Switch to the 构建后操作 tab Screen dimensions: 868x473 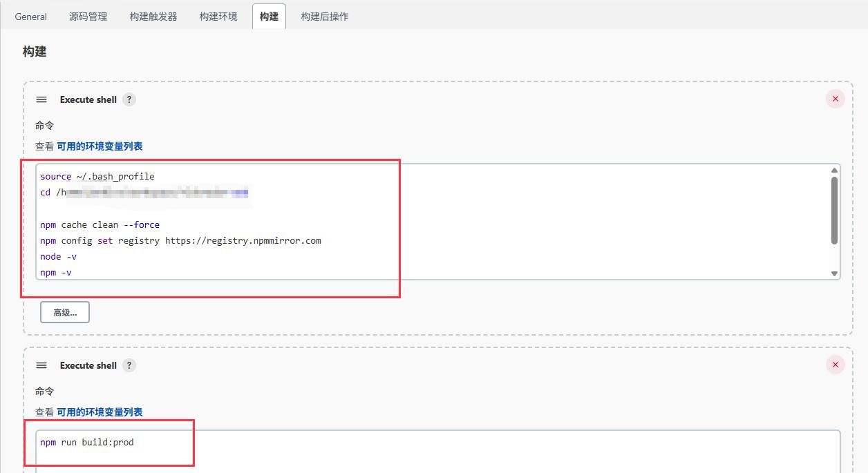click(325, 16)
